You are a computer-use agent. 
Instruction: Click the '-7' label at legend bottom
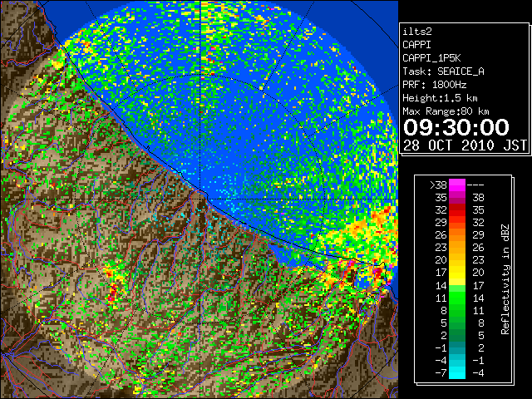pyautogui.click(x=441, y=373)
